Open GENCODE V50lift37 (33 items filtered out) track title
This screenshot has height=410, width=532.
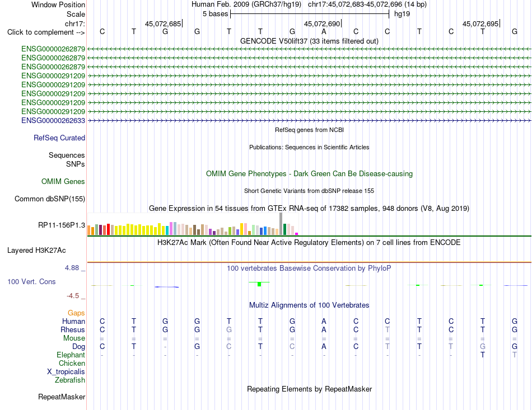point(309,41)
